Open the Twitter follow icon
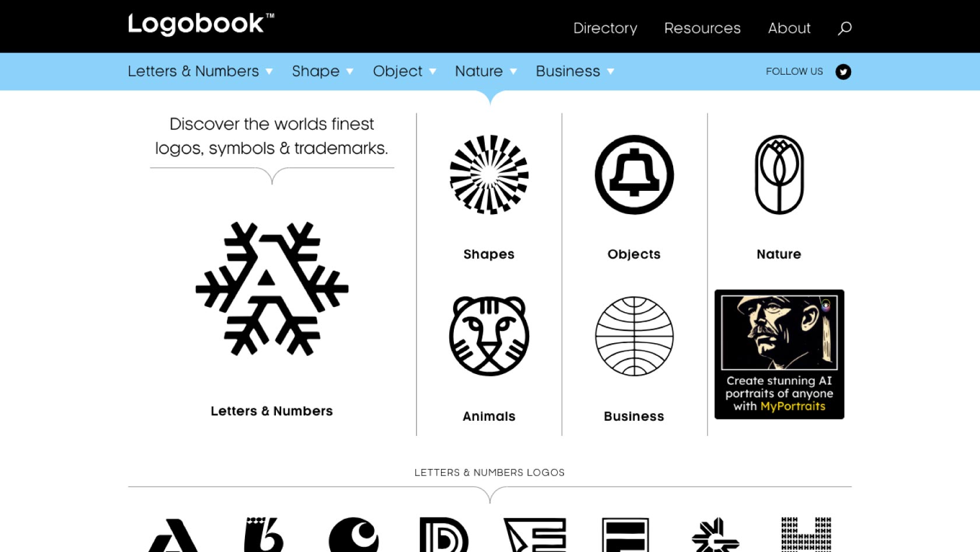The width and height of the screenshot is (980, 552). coord(843,72)
